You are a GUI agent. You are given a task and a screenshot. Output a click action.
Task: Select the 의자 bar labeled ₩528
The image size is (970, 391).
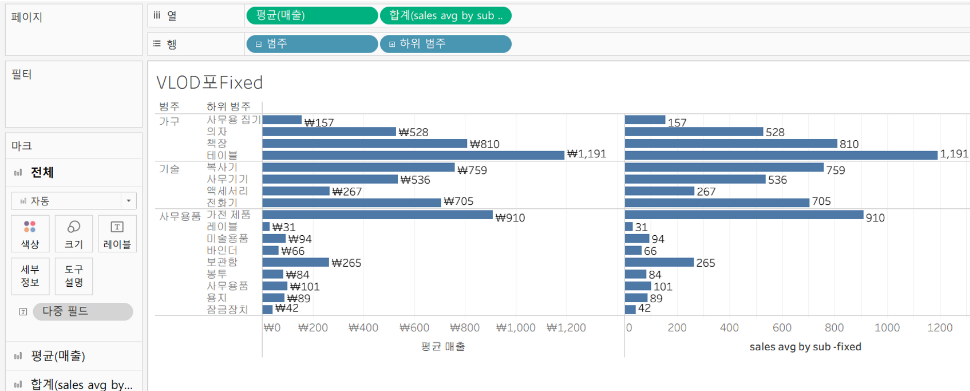pyautogui.click(x=329, y=131)
